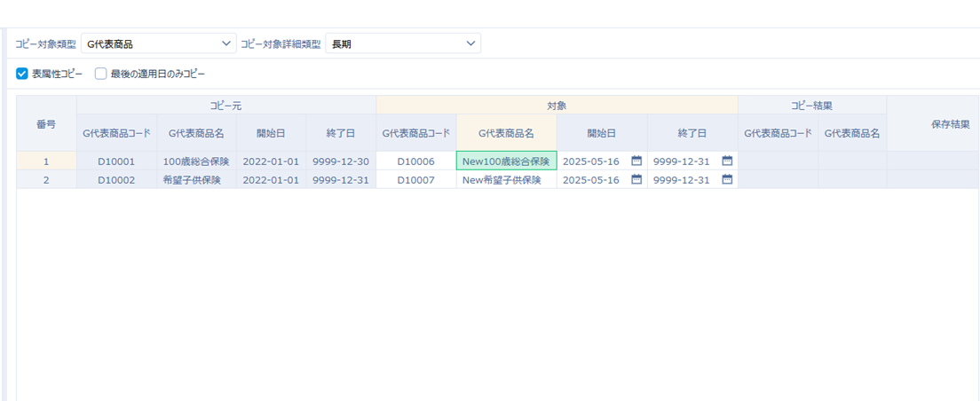Edit target code cell D10006
The image size is (980, 401).
[x=415, y=161]
